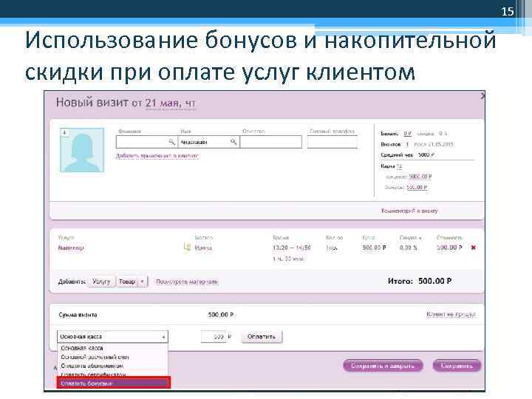The height and width of the screenshot is (399, 532).
Task: Click the Маникюр service name
Action: click(x=71, y=248)
